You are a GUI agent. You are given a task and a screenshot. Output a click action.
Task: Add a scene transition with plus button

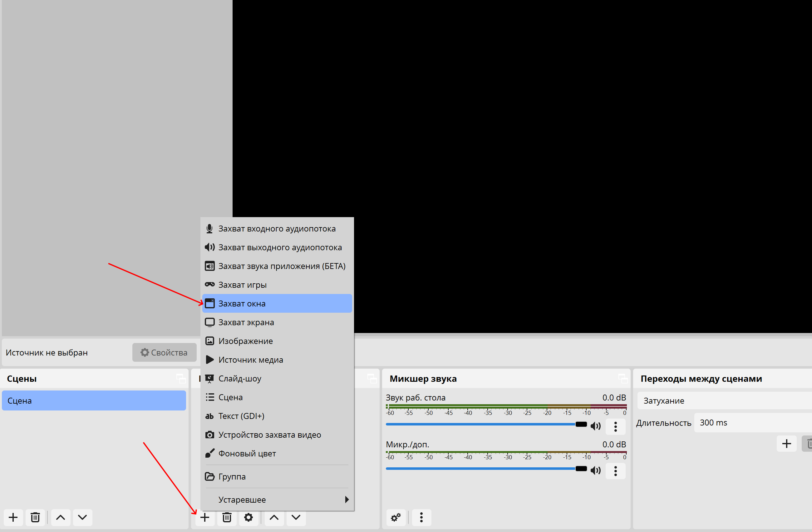[x=787, y=444]
